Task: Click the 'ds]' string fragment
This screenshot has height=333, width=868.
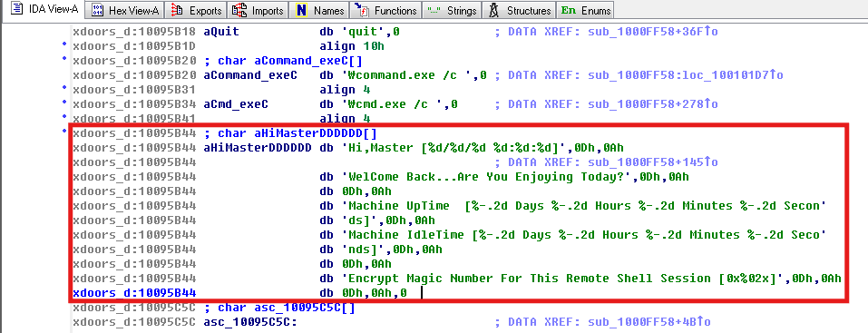Action: pos(360,220)
